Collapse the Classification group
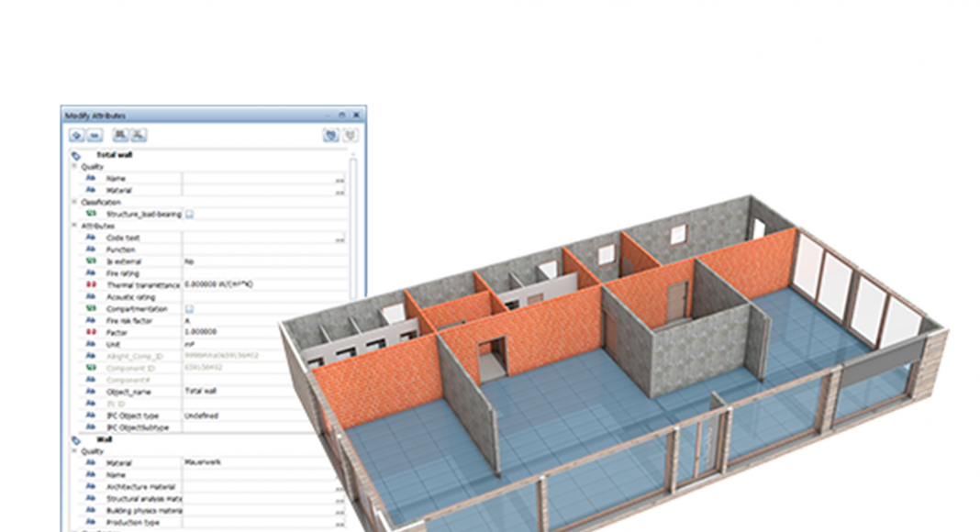980x532 pixels. [x=74, y=202]
